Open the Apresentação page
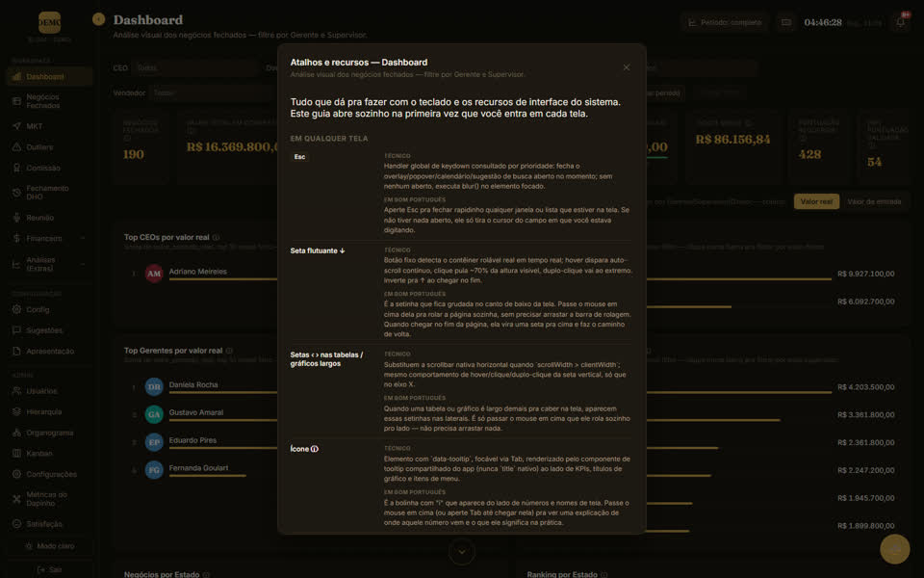This screenshot has height=578, width=924. pyautogui.click(x=49, y=351)
